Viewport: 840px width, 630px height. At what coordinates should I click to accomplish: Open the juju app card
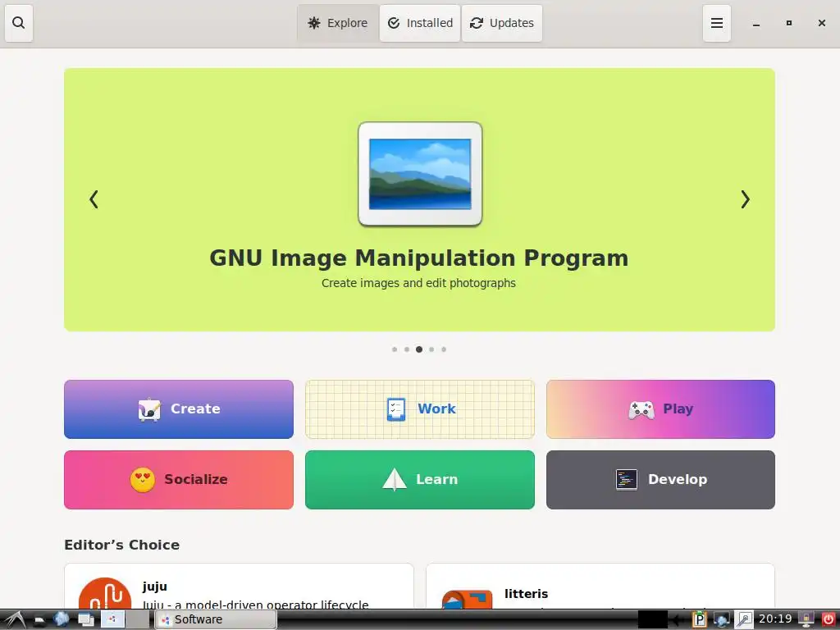(239, 586)
